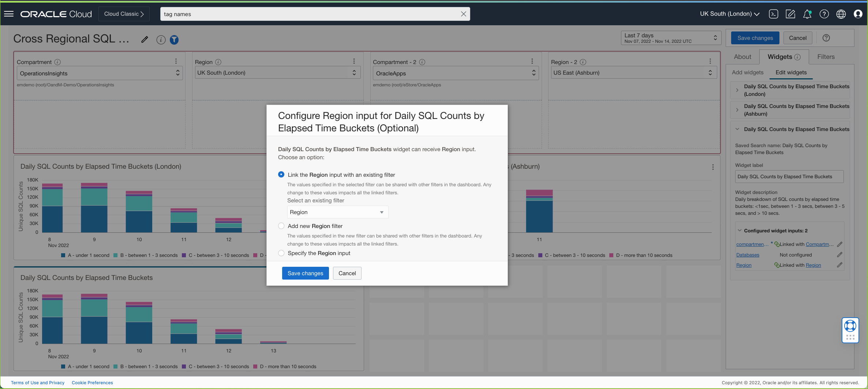Select link Region input with existing filter
This screenshot has width=868, height=389.
[x=281, y=175]
